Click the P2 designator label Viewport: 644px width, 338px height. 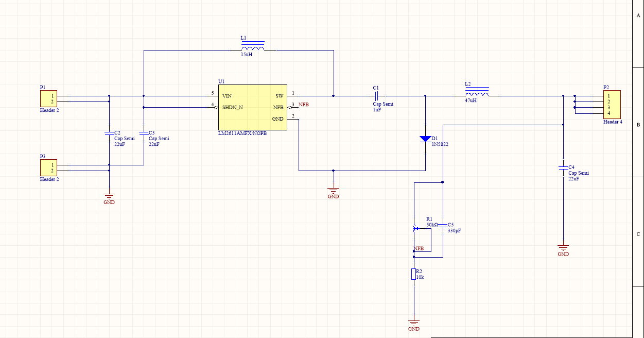606,87
